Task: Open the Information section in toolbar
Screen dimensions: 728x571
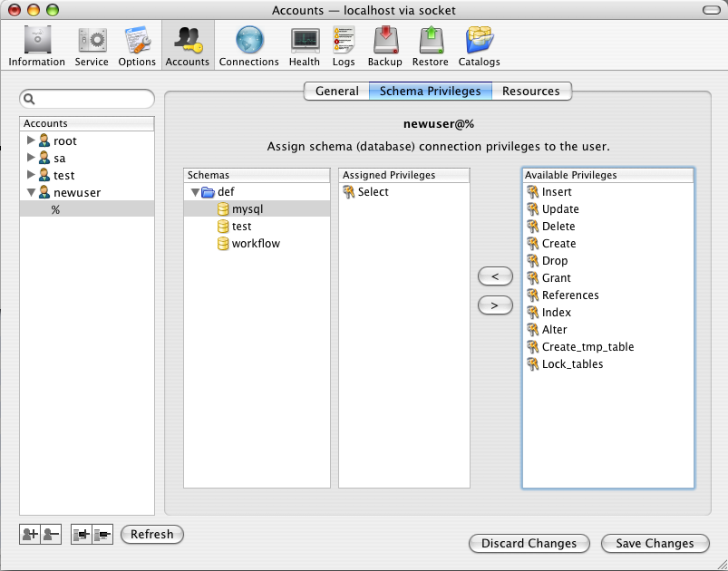Action: coord(37,45)
